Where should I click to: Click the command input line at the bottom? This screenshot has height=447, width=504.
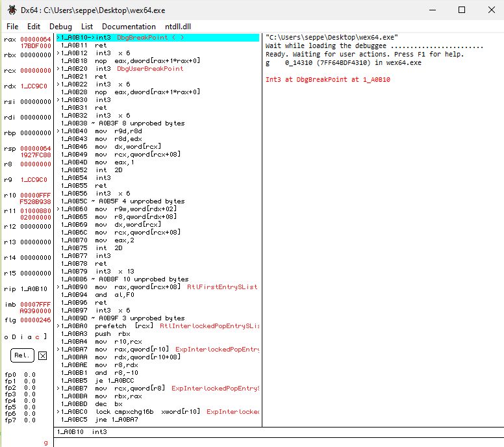(x=279, y=442)
